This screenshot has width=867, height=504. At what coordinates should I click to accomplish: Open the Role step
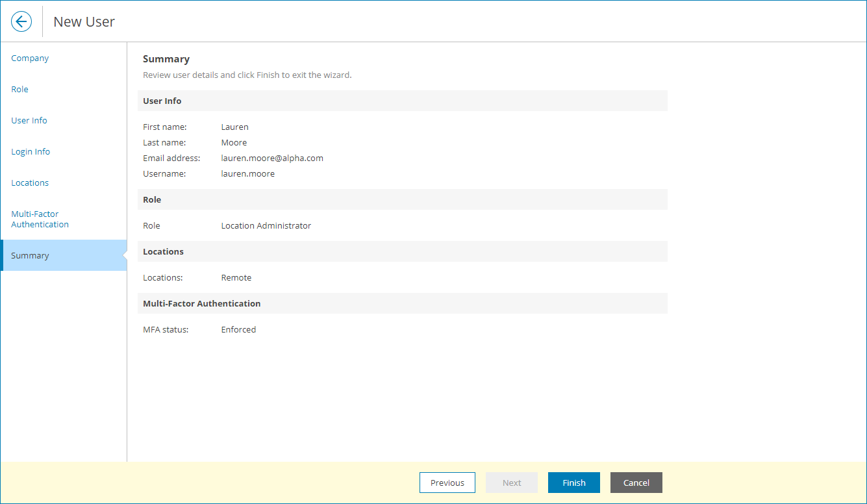coord(19,89)
